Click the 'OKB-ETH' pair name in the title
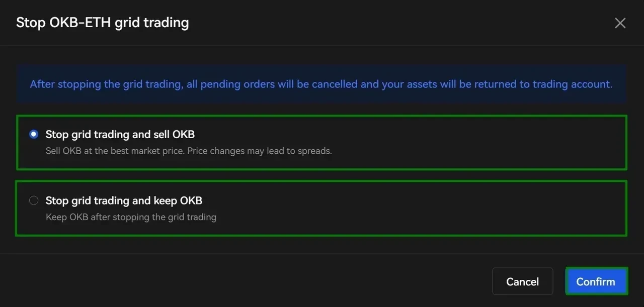 click(80, 23)
